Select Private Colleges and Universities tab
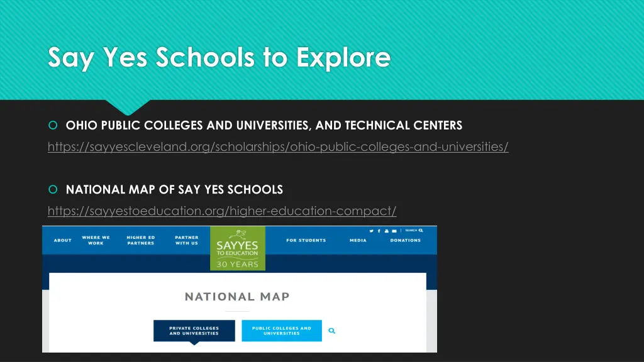This screenshot has width=644, height=362. click(x=194, y=331)
